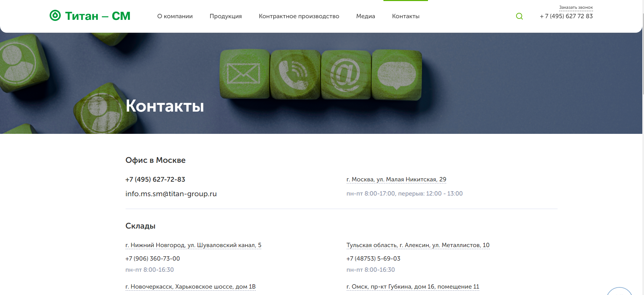
Task: Click Алексин phone +7 (48753) 5-69-03
Action: point(373,259)
